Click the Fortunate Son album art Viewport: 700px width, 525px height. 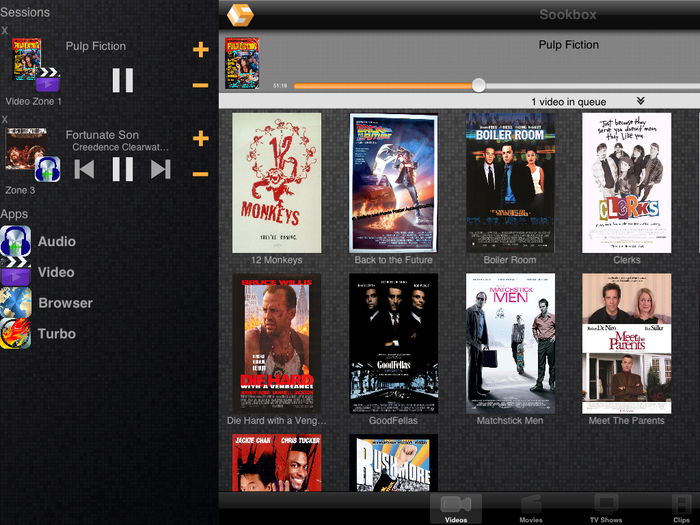26,148
